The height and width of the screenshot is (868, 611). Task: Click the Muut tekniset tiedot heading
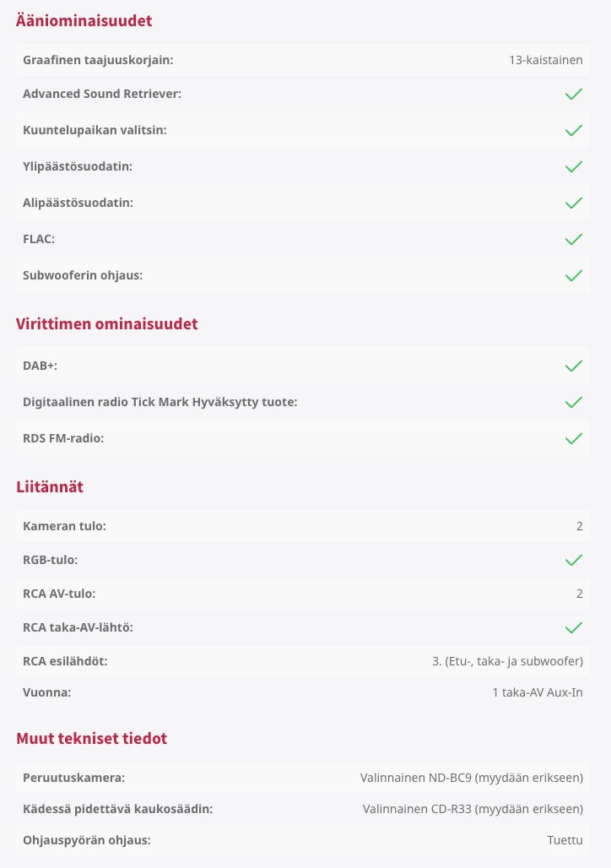[x=92, y=739]
